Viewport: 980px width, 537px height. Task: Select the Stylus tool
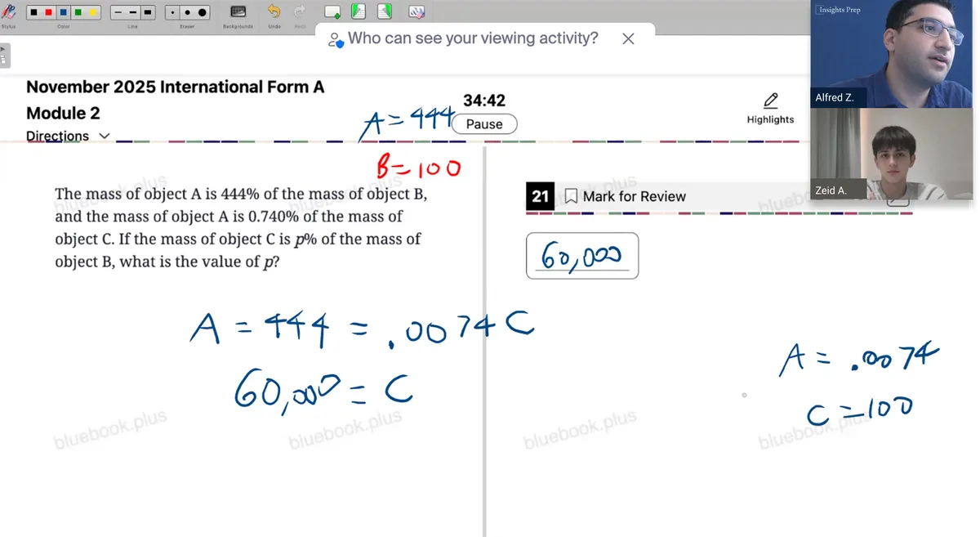8,12
